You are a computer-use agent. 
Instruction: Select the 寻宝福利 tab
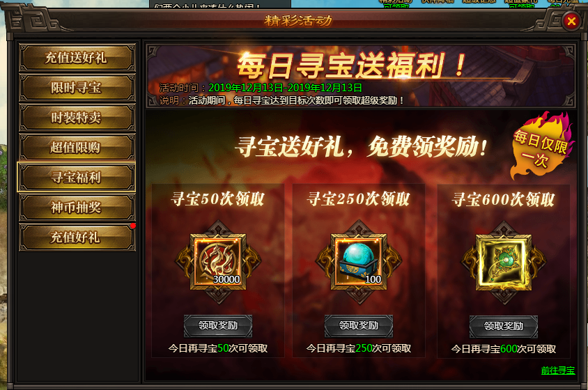pos(77,178)
